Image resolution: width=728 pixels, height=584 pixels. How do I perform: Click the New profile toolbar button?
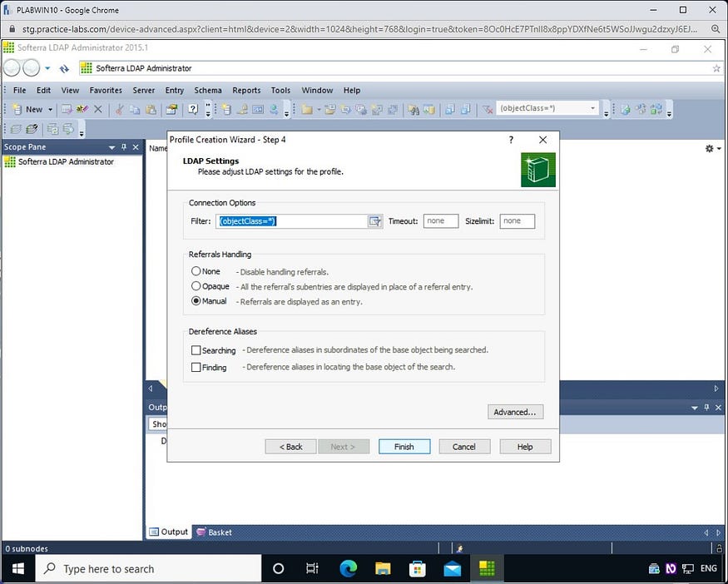click(x=27, y=109)
